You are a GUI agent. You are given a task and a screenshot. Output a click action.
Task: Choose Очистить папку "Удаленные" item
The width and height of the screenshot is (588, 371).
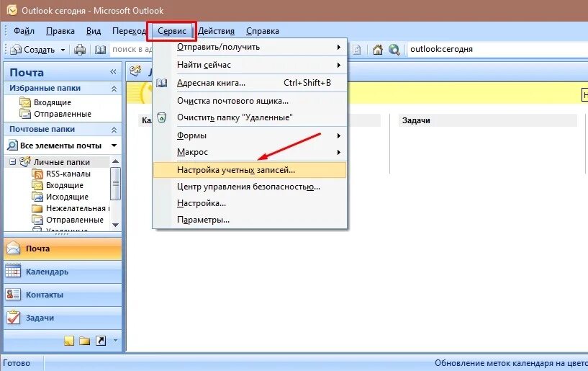click(250, 117)
